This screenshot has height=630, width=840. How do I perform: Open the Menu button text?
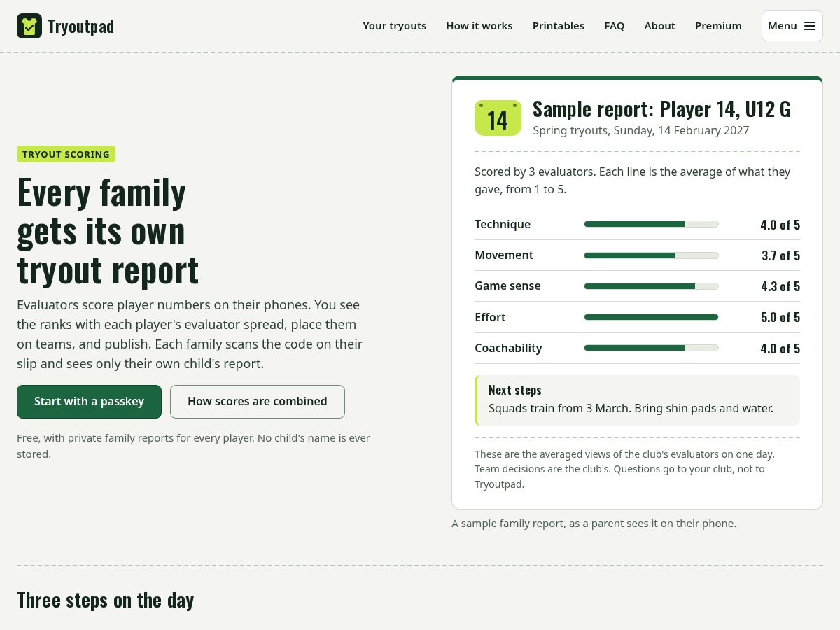point(783,26)
